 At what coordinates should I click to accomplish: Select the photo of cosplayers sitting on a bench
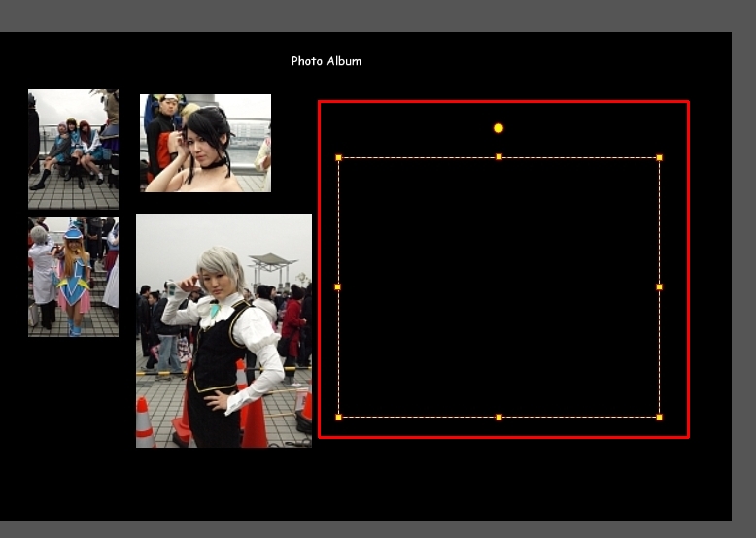click(73, 150)
